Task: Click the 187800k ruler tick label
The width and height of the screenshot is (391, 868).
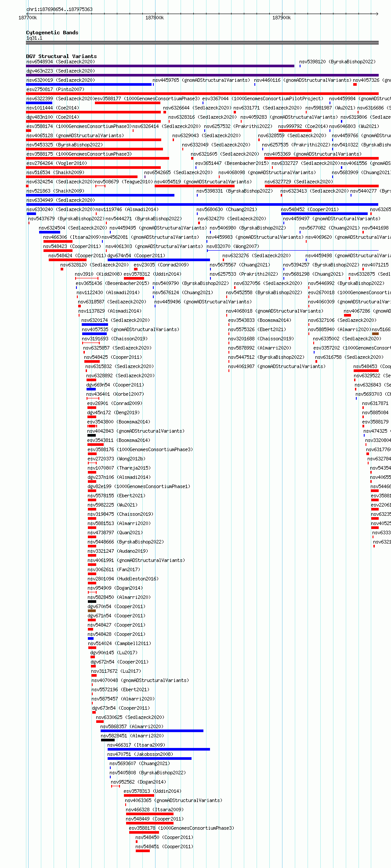Action: point(155,18)
